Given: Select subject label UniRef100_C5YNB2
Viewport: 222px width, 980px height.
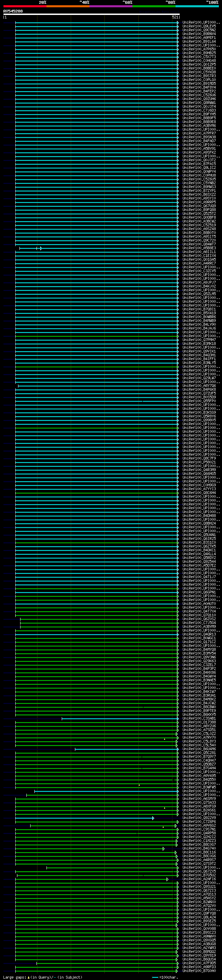Looking at the screenshot, I should [199, 183].
